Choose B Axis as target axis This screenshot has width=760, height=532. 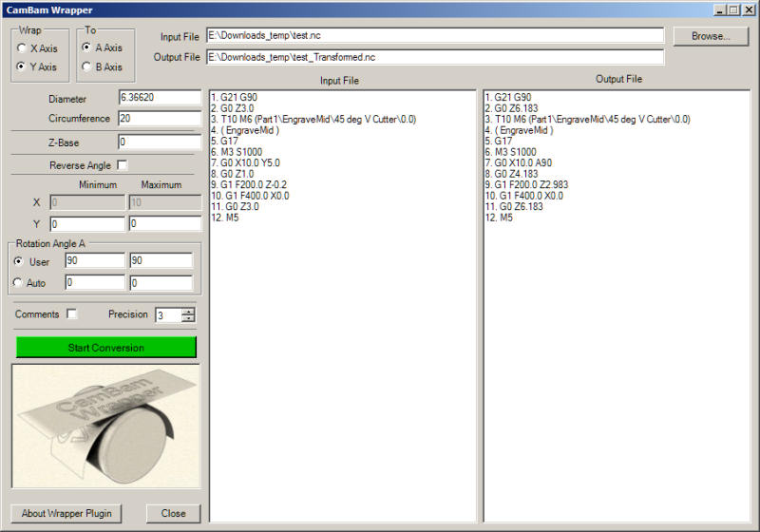86,66
